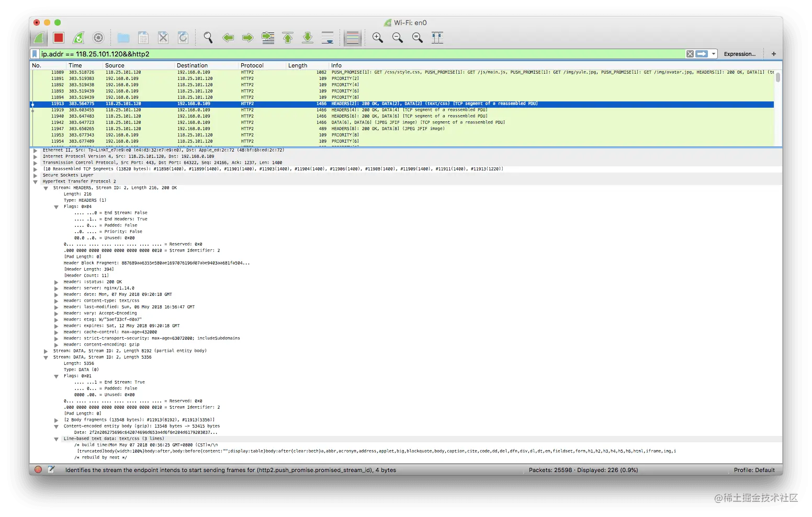Viewport: 812px width, 517px height.
Task: Zoom out of packet text
Action: (398, 38)
